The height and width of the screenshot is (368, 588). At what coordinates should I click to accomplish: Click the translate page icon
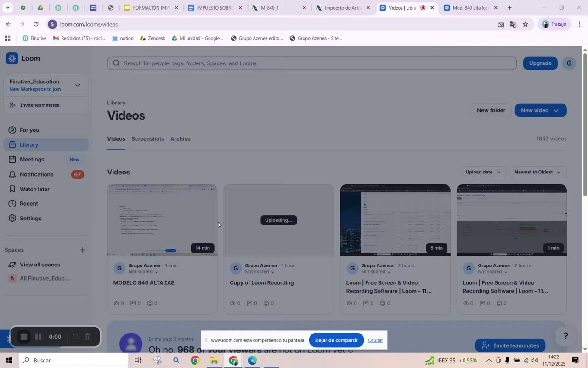(513, 24)
